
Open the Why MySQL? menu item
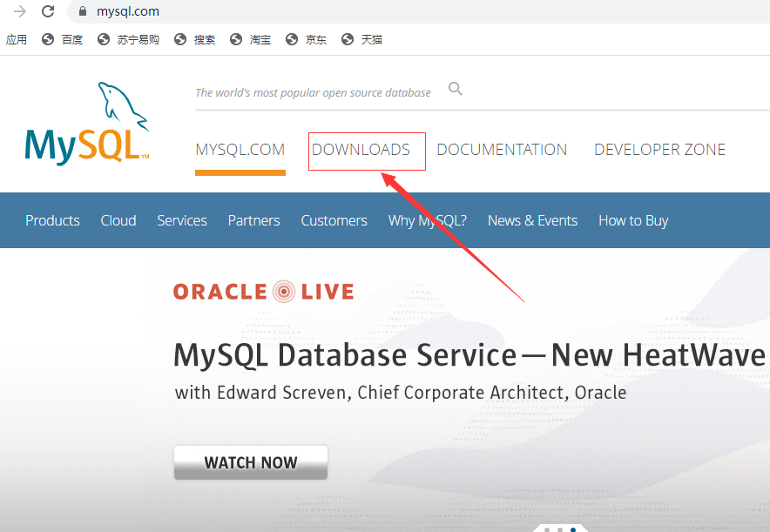[x=427, y=220]
